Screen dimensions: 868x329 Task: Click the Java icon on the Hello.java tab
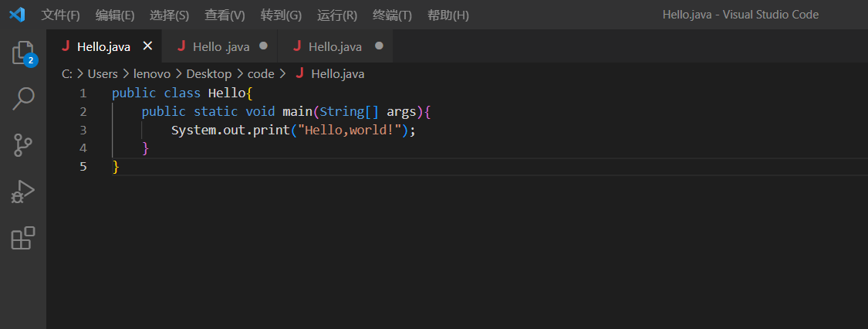pos(66,46)
